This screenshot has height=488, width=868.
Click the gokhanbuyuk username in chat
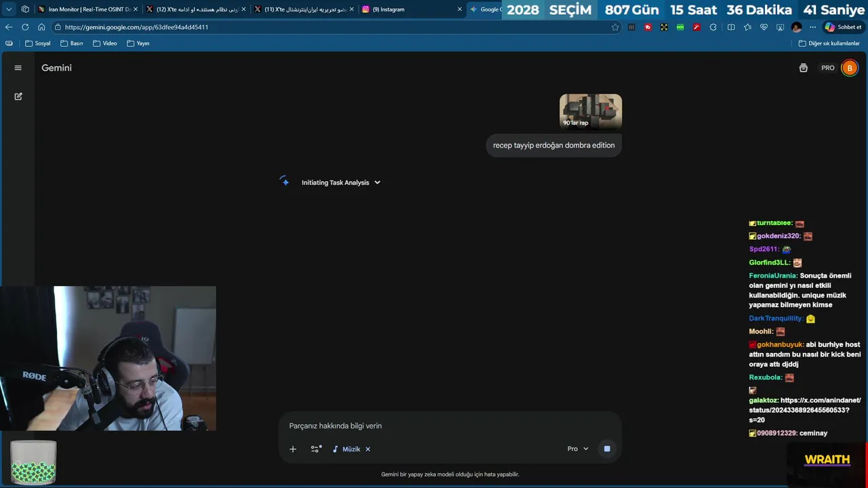tap(781, 344)
